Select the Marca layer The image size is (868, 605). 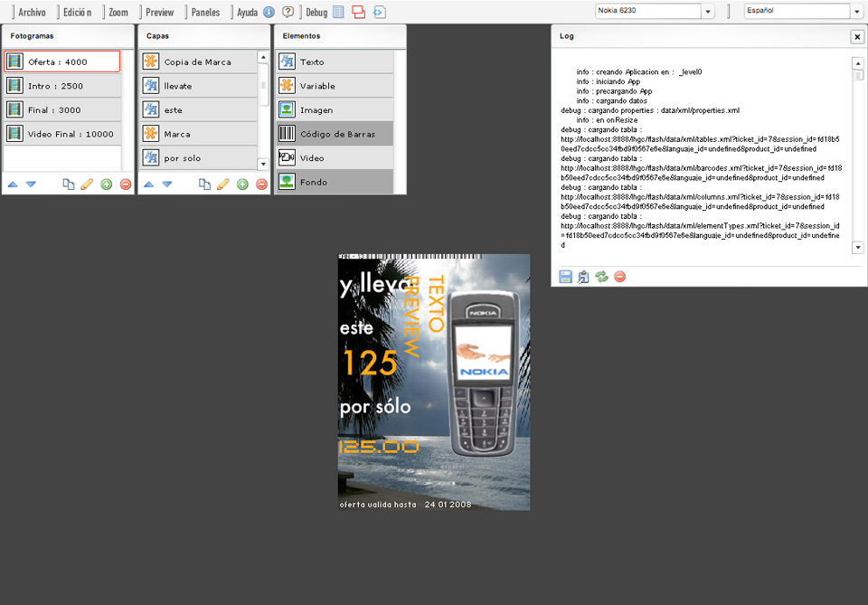(x=199, y=134)
